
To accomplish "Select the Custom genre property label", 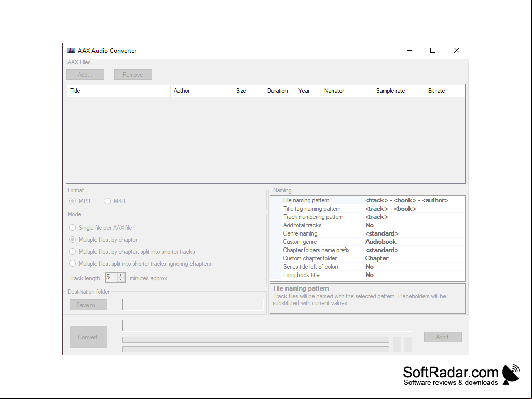I will point(300,242).
